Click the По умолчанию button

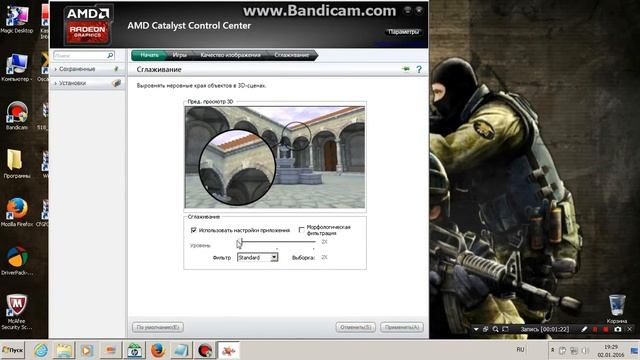158,327
